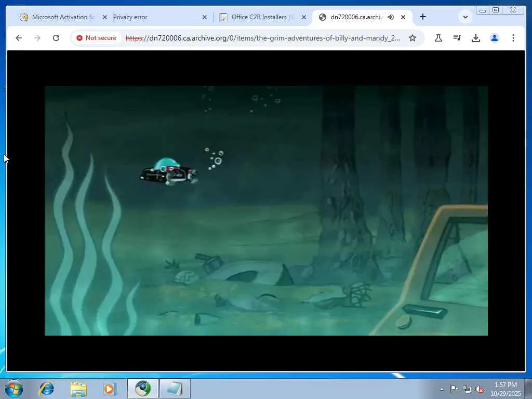Select the Chrome taskbar button
Viewport: 532px width, 399px height.
click(143, 389)
